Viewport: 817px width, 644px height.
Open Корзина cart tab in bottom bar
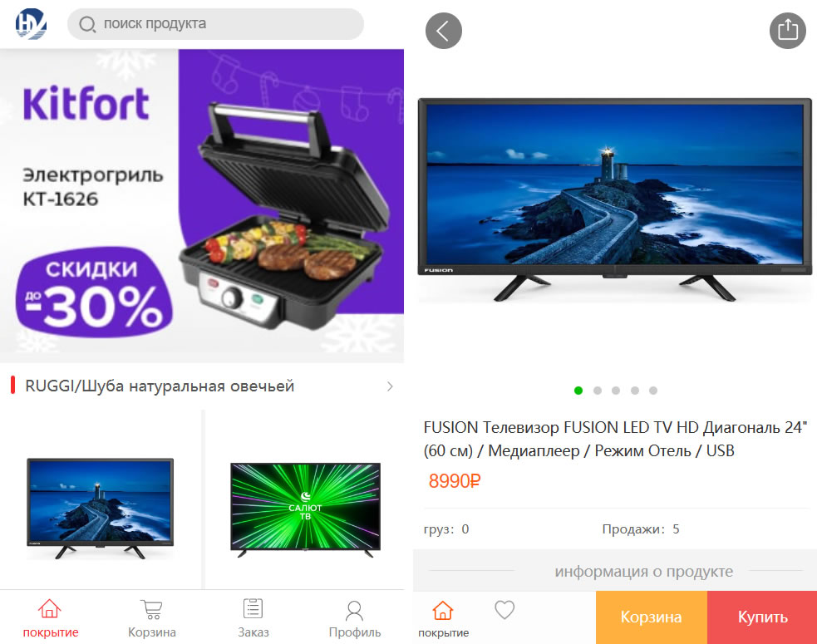(x=152, y=618)
